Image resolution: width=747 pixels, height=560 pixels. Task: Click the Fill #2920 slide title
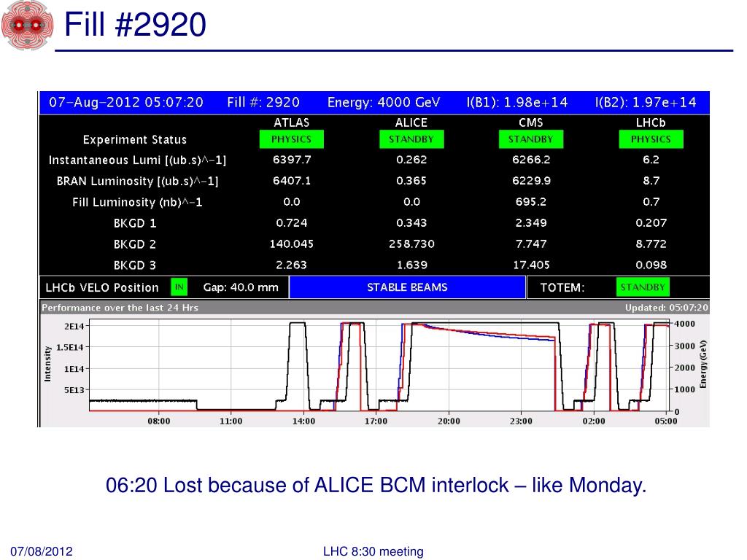(x=135, y=25)
